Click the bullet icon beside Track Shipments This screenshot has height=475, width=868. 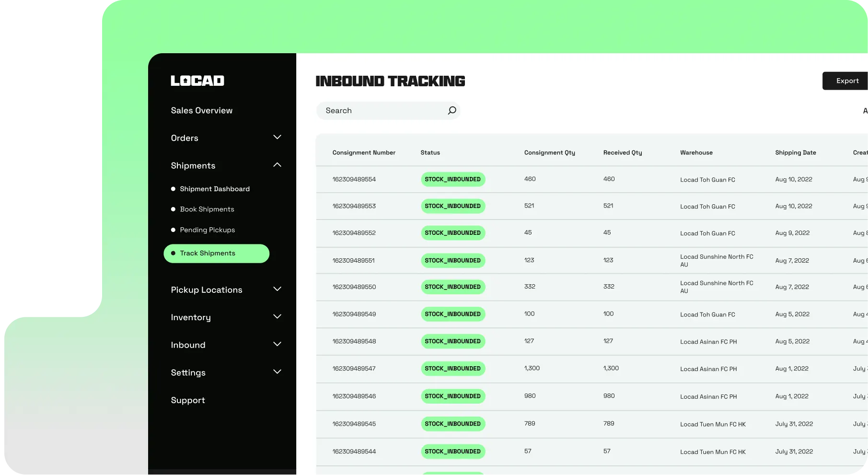tap(174, 253)
